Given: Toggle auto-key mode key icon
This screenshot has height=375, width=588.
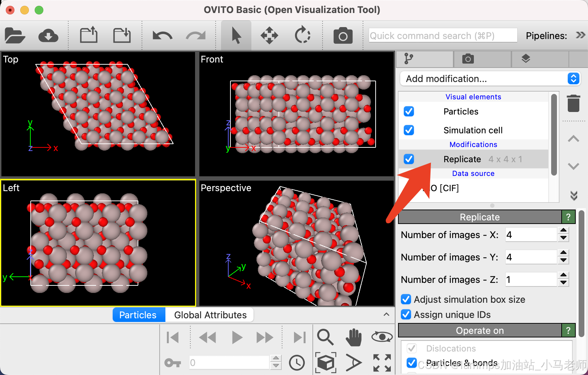Looking at the screenshot, I should tap(173, 363).
